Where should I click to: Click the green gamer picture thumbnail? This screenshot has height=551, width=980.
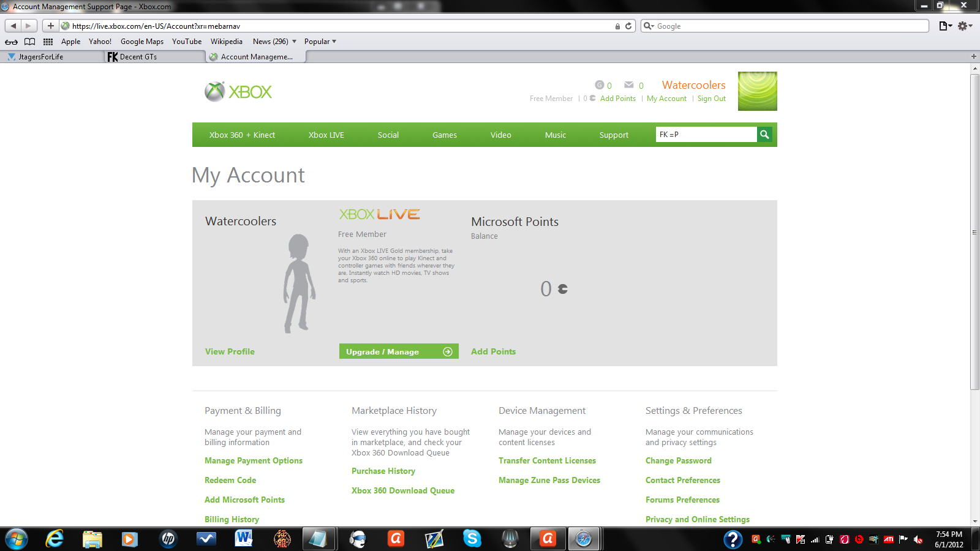click(758, 91)
